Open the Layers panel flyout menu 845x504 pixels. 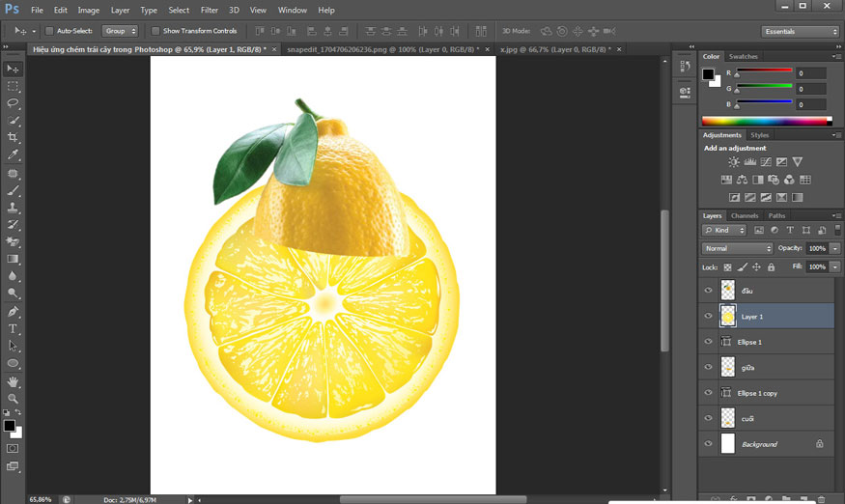(836, 215)
